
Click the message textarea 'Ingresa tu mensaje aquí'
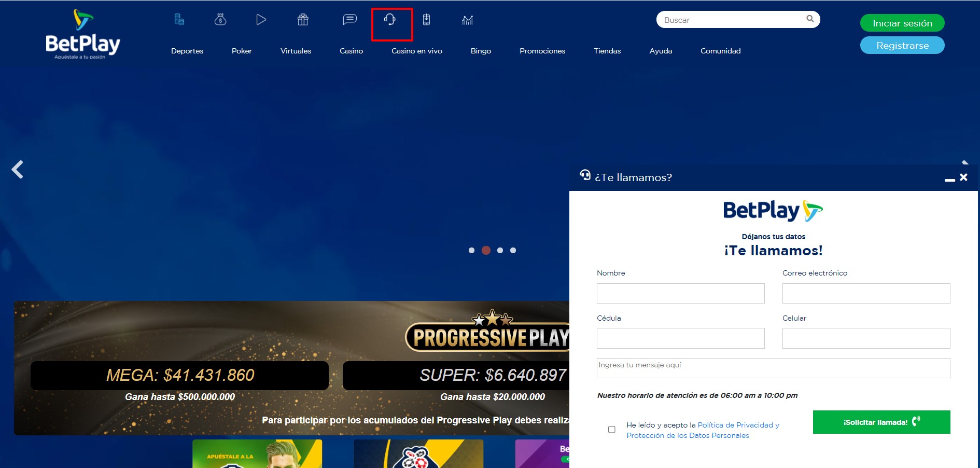pyautogui.click(x=774, y=368)
